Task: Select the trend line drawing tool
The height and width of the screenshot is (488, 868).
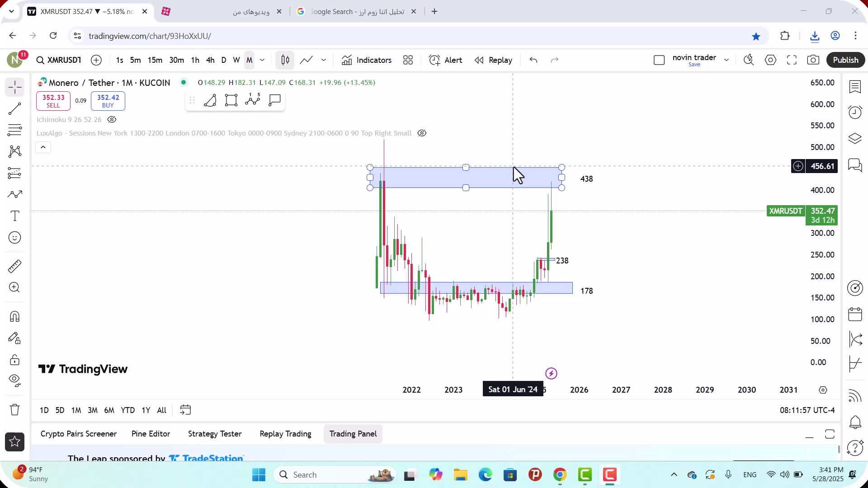Action: (14, 108)
